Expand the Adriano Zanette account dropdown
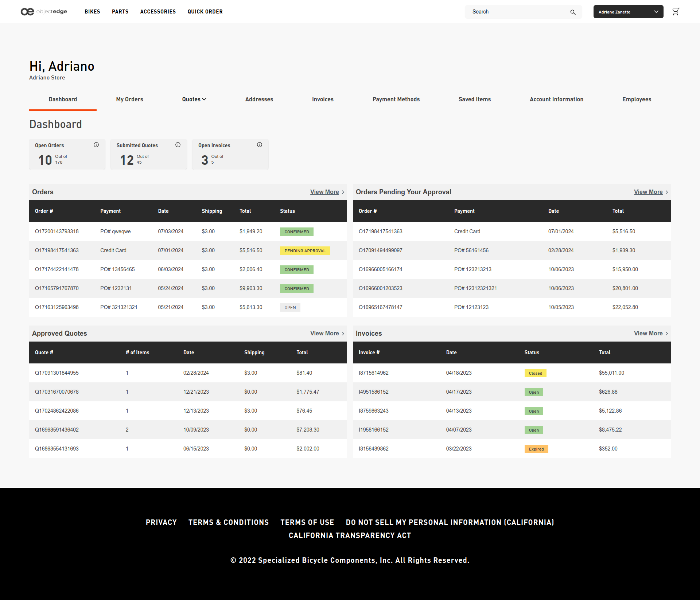Viewport: 700px width, 600px height. coord(629,11)
